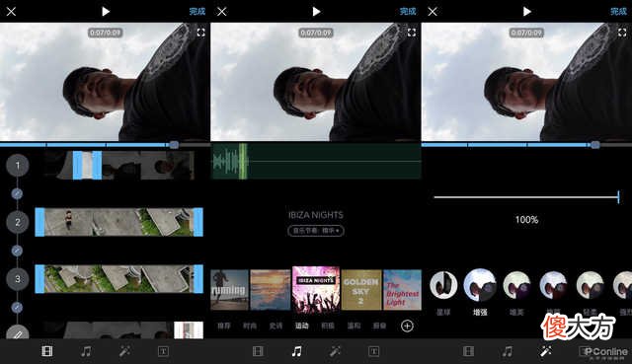The width and height of the screenshot is (632, 364).
Task: Select clip number 2 circle
Action: pos(18,222)
